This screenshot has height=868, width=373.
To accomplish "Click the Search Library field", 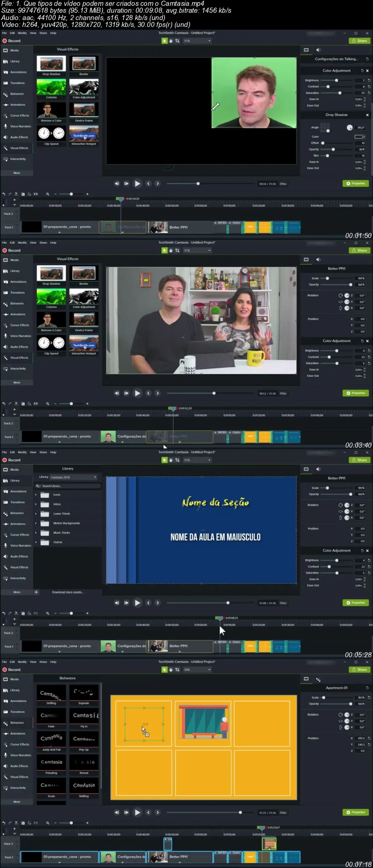I will coord(68,486).
